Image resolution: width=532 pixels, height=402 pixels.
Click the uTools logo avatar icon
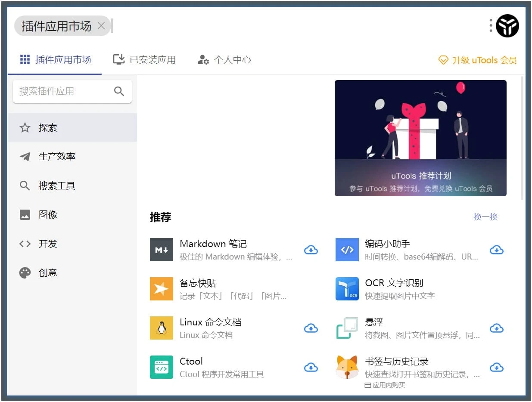[x=507, y=26]
